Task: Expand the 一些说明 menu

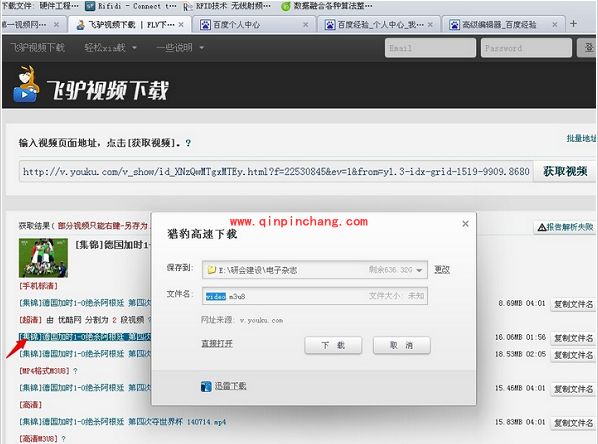Action: tap(180, 48)
